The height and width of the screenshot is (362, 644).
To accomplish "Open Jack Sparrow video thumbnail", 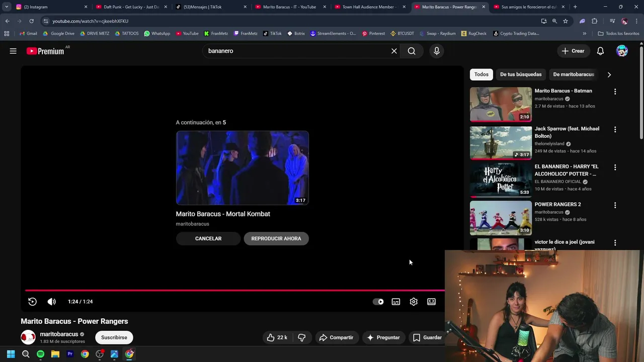I will coord(501,142).
